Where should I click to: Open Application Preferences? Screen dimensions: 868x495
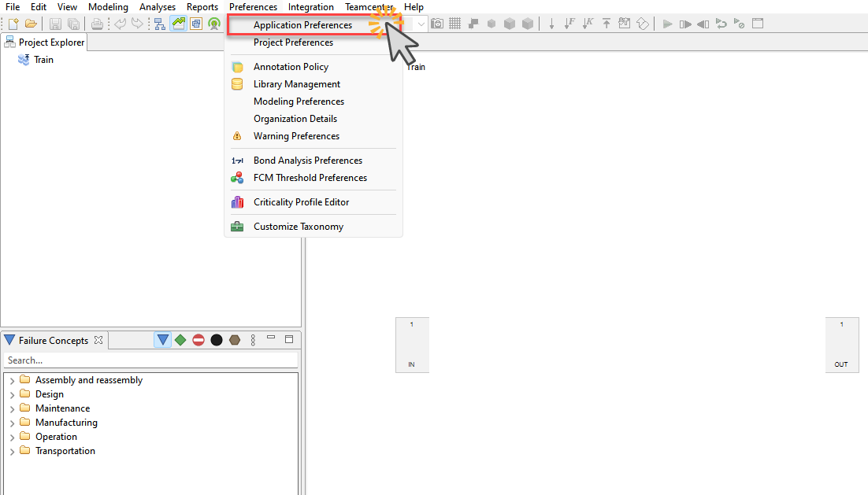coord(308,24)
